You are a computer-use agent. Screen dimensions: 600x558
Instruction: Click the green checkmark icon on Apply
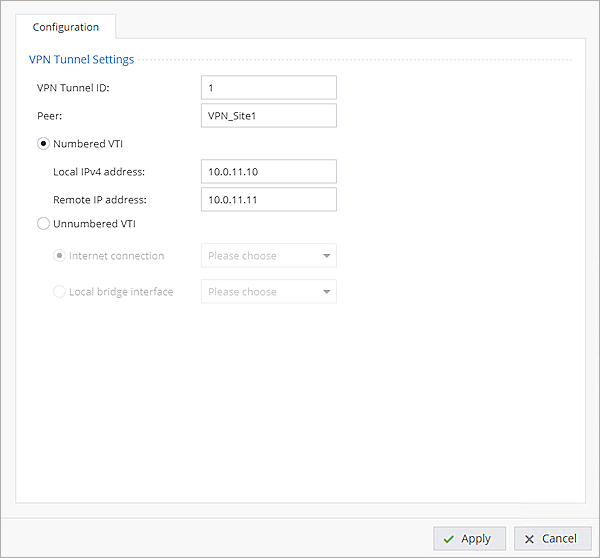coord(448,539)
